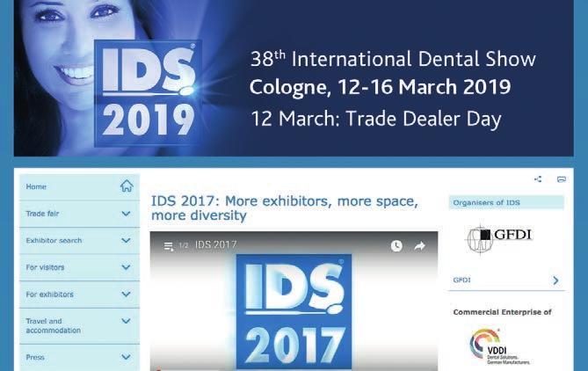Image resolution: width=588 pixels, height=371 pixels.
Task: Expand the Exhibitor search chevron
Action: (x=126, y=241)
